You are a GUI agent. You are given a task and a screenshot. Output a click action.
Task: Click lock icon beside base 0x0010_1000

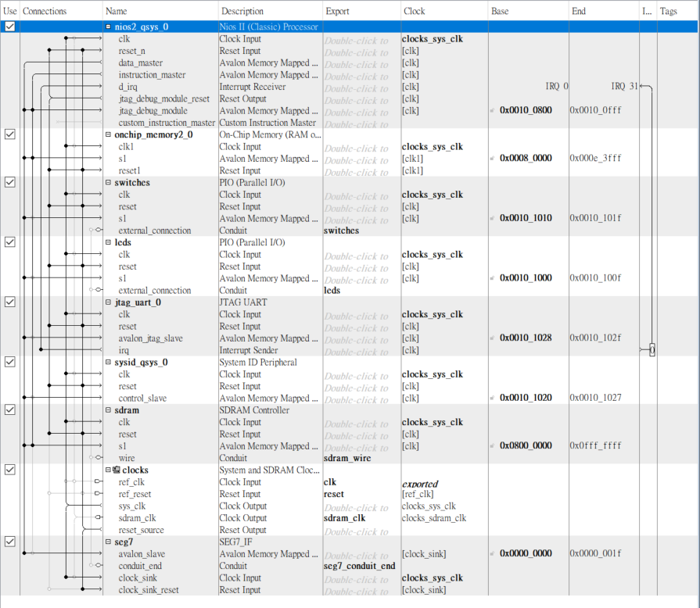(x=493, y=278)
